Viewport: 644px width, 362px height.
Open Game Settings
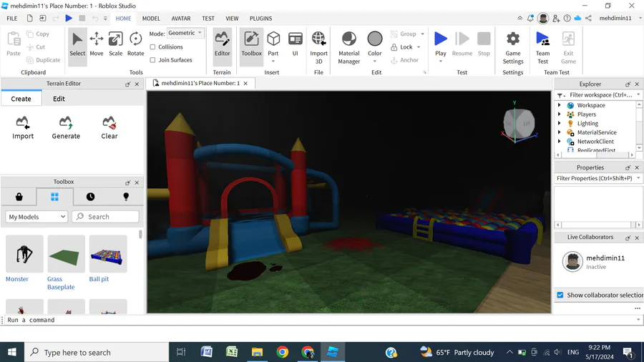(513, 48)
